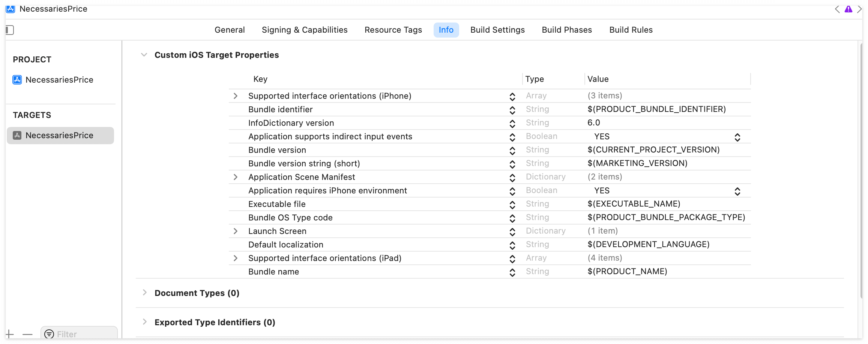This screenshot has width=868, height=344.
Task: Select the NecessariesPrice target
Action: tap(60, 136)
